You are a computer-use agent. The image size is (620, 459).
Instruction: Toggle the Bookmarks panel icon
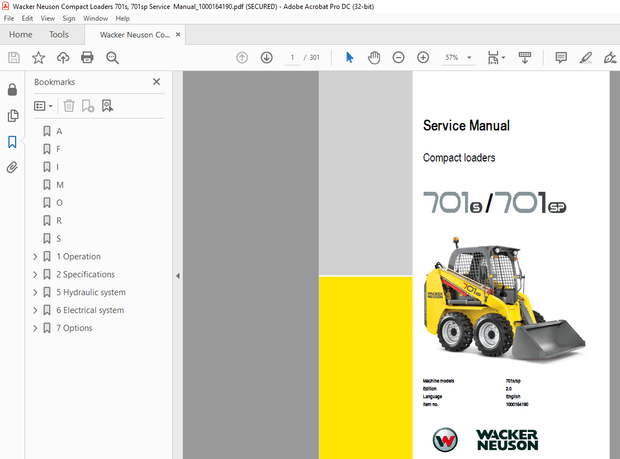point(12,142)
